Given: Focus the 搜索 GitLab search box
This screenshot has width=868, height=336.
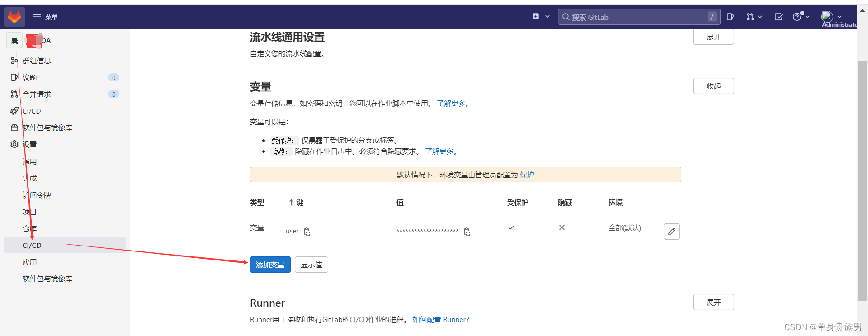Looking at the screenshot, I should pos(639,17).
